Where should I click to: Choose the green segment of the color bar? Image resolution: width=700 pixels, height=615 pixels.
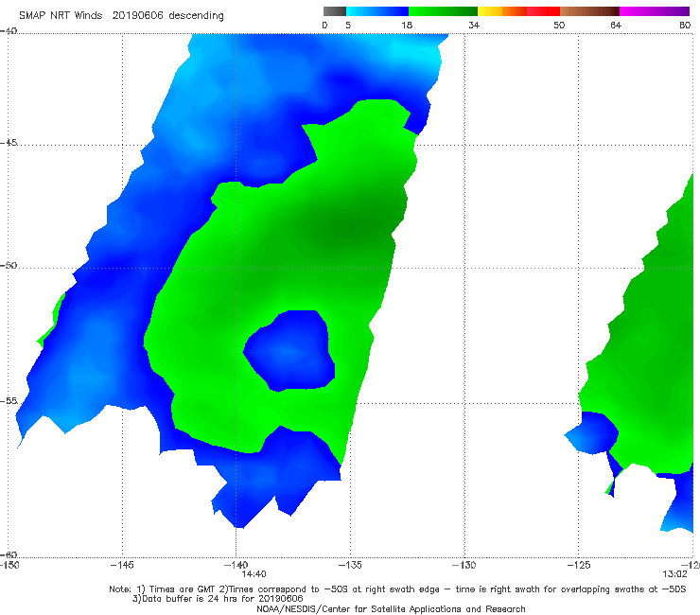point(443,11)
